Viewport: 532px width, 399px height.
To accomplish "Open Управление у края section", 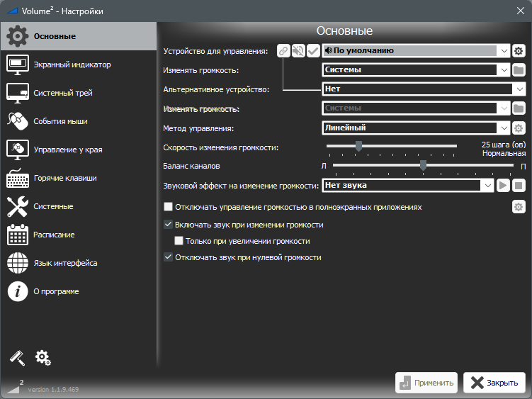I will (x=79, y=150).
